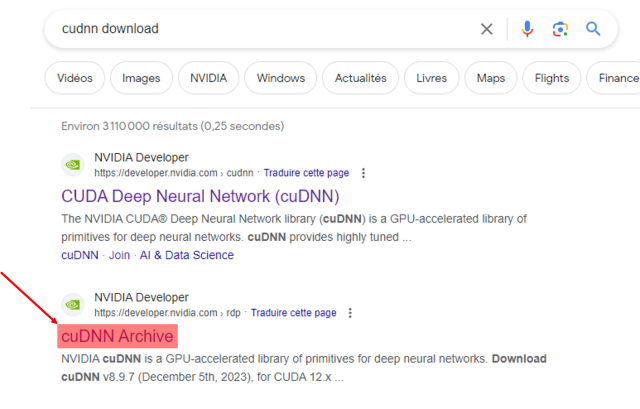Switch to Maps filter tab
Screen dimensions: 640x409
[491, 78]
